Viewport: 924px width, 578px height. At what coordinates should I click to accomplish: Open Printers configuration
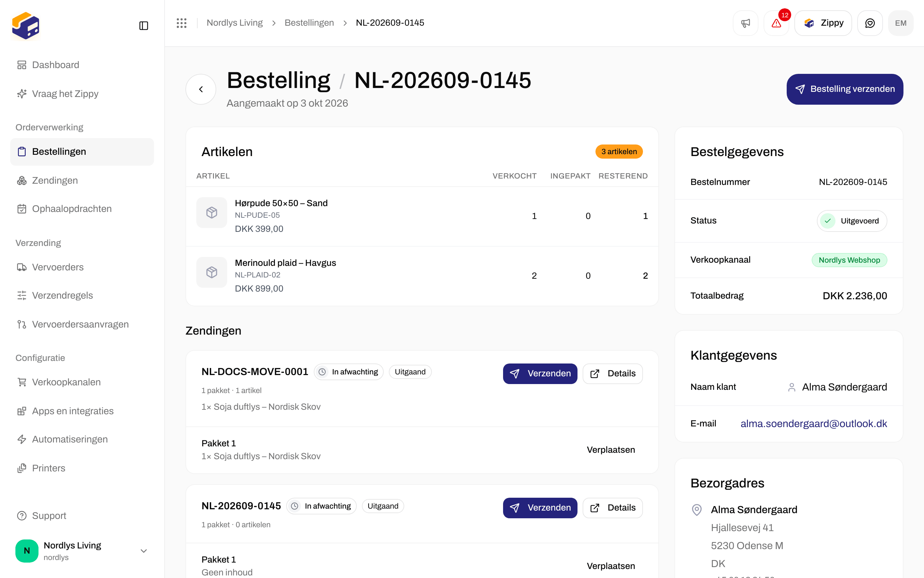point(82,468)
